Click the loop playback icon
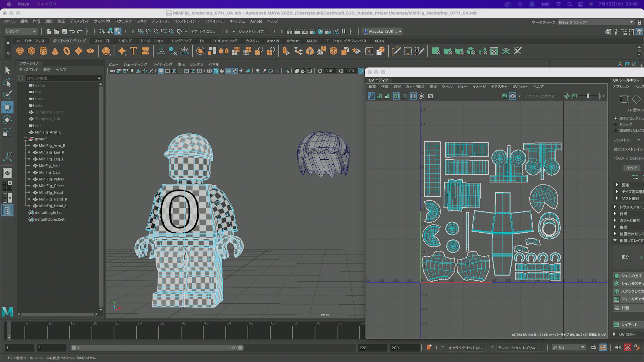The image size is (644, 362). click(593, 348)
